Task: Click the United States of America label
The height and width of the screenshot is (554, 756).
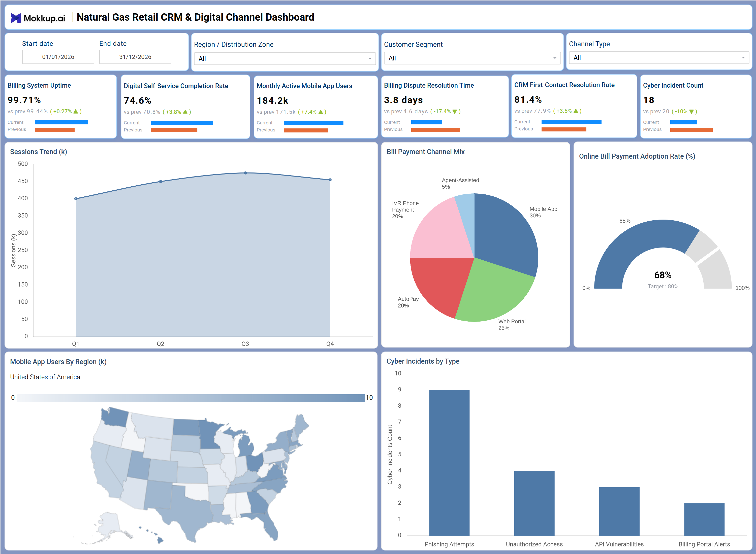Action: pos(45,377)
